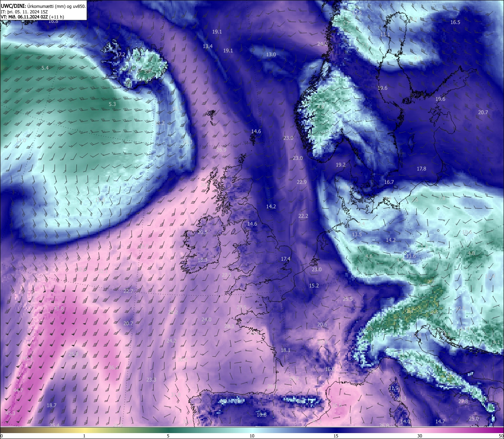Click the 20.6 map value
504x439 pixels.
click(322, 324)
